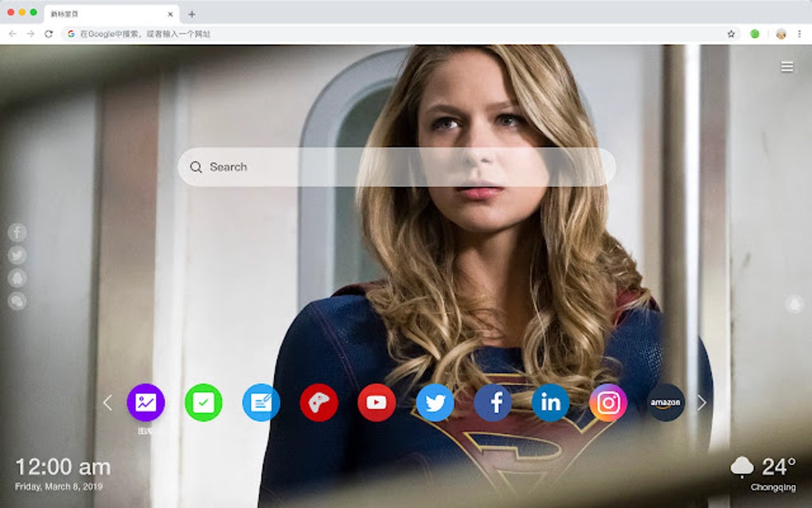Click the WeChat icon in left sidebar
This screenshot has width=812, height=508.
point(17,301)
